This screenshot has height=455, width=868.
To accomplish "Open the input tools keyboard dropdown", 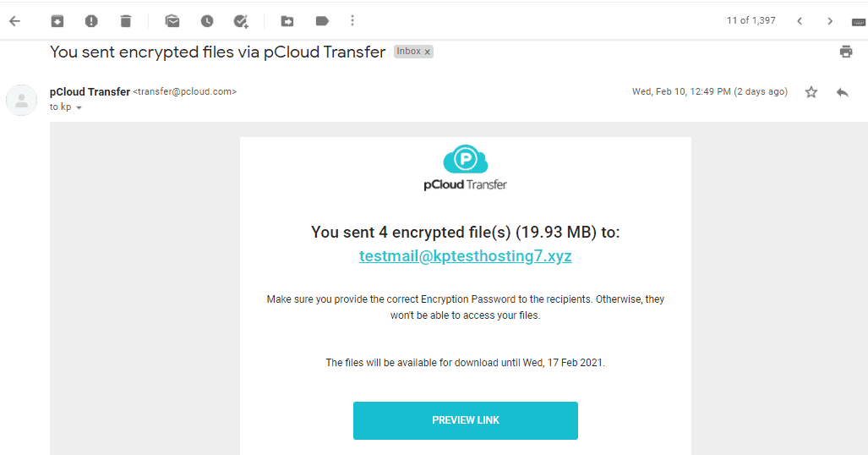I will (x=859, y=21).
